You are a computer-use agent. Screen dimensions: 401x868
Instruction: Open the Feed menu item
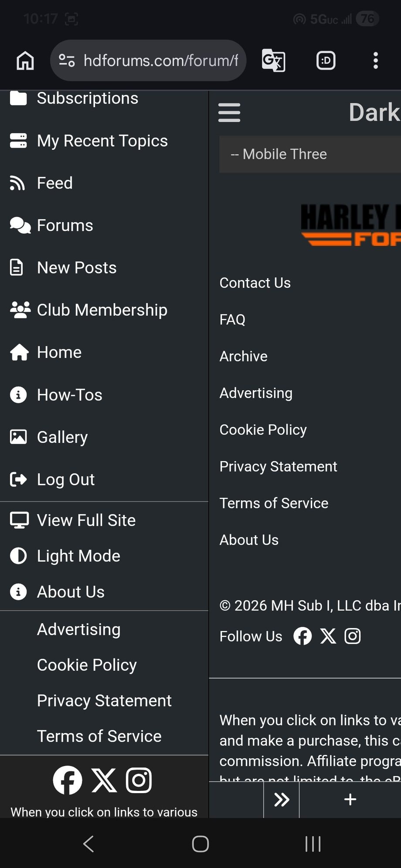pos(54,183)
